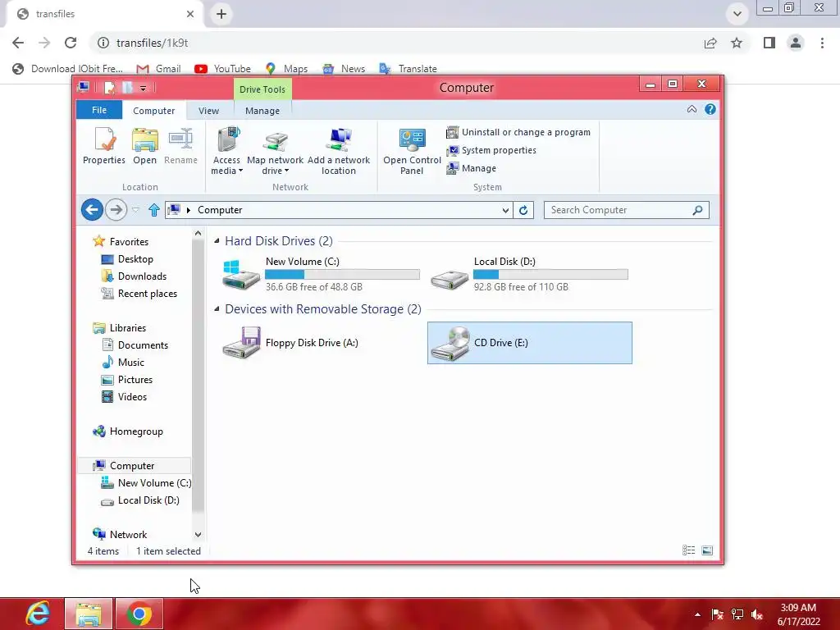Click the D: drive usage bar
840x630 pixels.
tap(550, 274)
